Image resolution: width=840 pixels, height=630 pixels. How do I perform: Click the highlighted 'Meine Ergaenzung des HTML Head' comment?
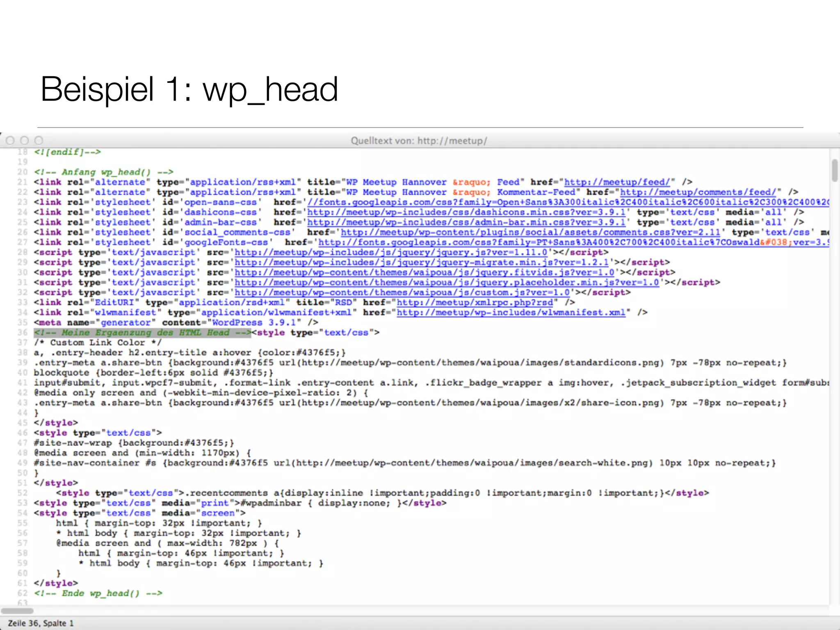coord(142,333)
